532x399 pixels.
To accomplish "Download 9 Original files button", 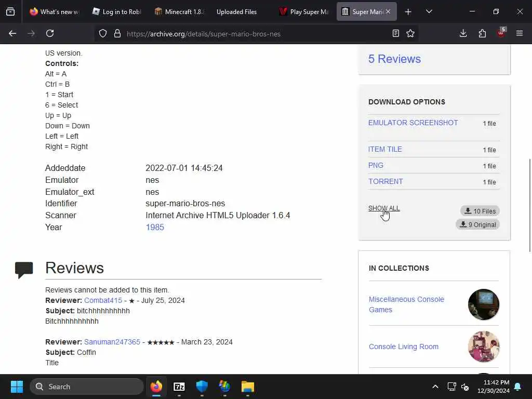I will click(x=478, y=224).
